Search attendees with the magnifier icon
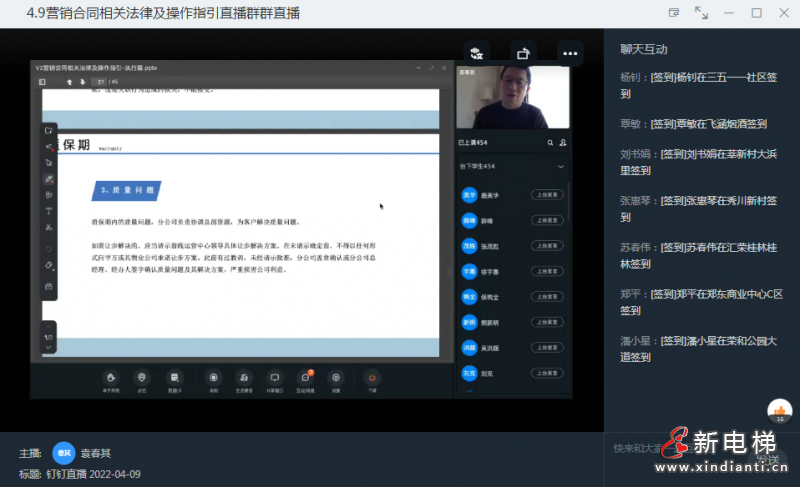The height and width of the screenshot is (487, 800). (x=549, y=143)
